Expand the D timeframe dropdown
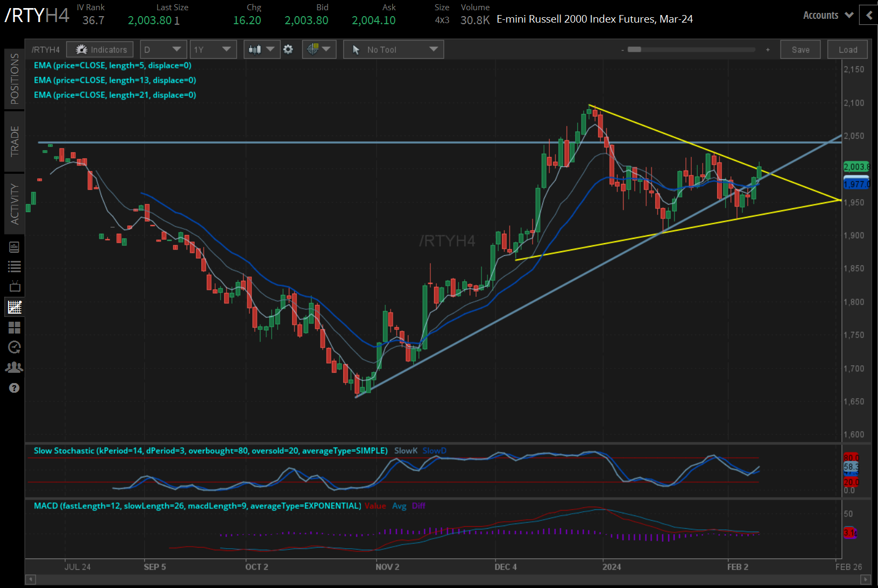 click(163, 49)
